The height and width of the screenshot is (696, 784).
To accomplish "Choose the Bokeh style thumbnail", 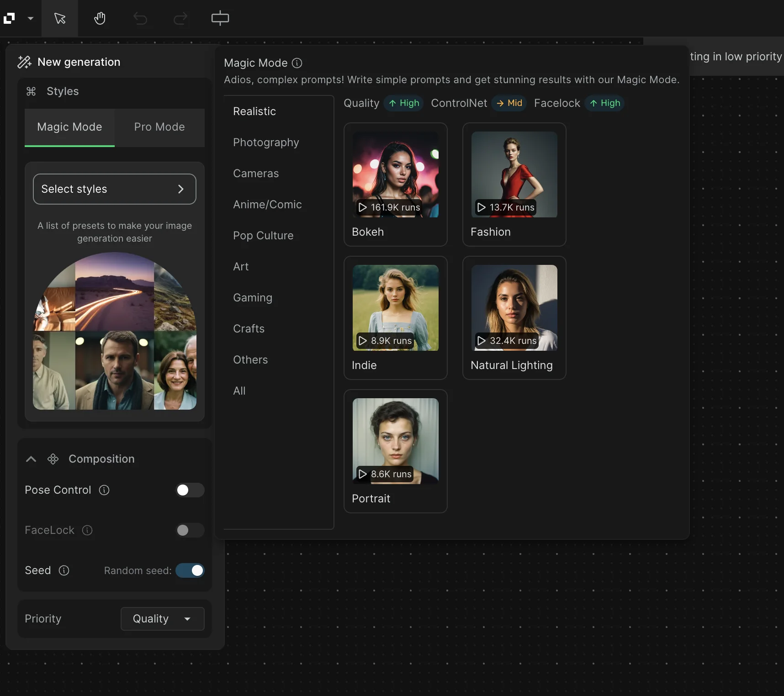I will 396,174.
